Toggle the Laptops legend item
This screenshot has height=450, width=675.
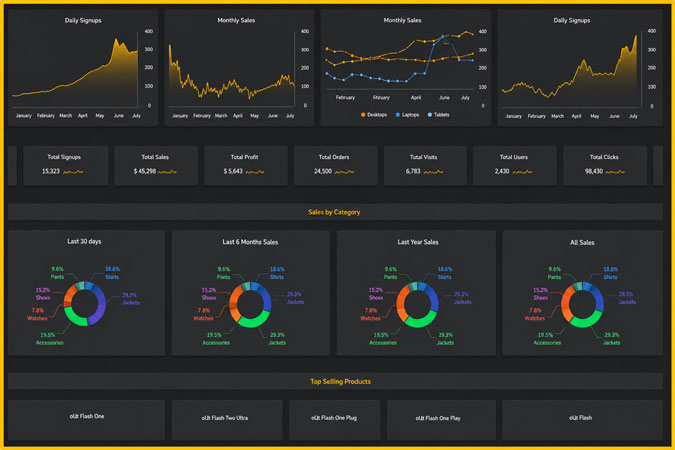tap(407, 115)
